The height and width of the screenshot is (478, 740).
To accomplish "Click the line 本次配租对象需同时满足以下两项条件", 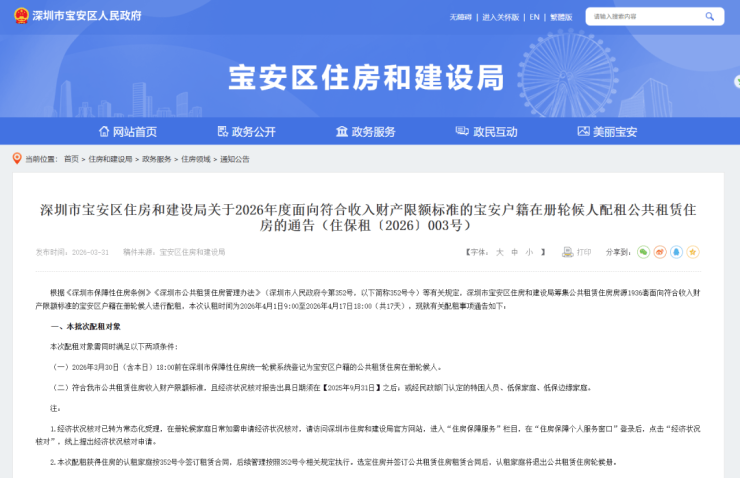I will 114,347.
